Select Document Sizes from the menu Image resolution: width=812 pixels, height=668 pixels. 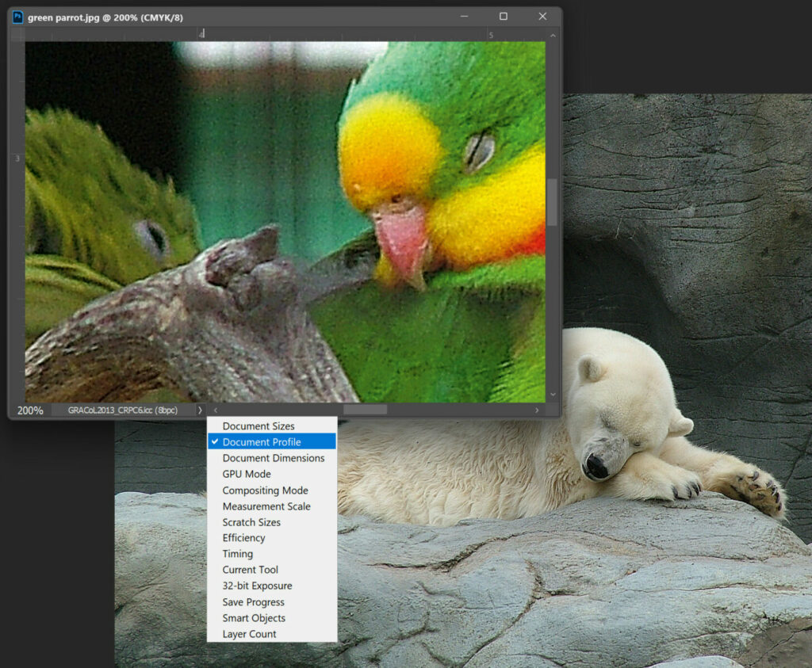coord(258,426)
